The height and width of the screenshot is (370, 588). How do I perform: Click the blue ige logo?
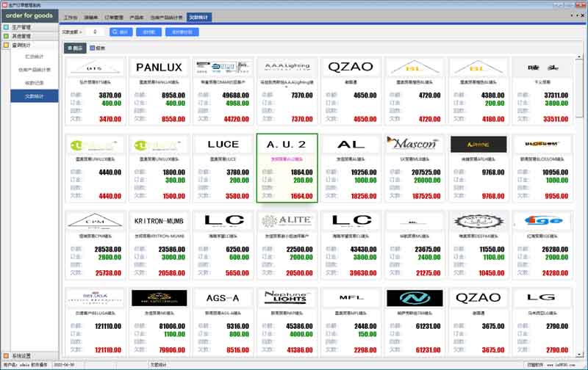(542, 221)
